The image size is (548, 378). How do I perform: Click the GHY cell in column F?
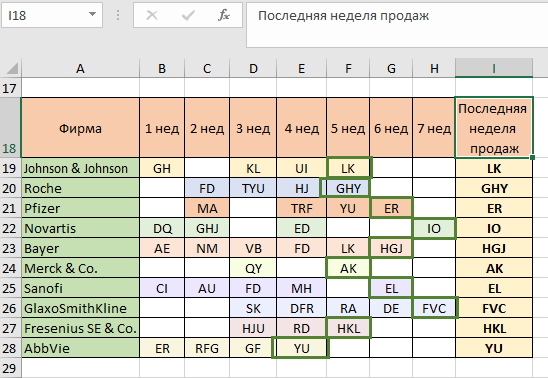(x=348, y=188)
